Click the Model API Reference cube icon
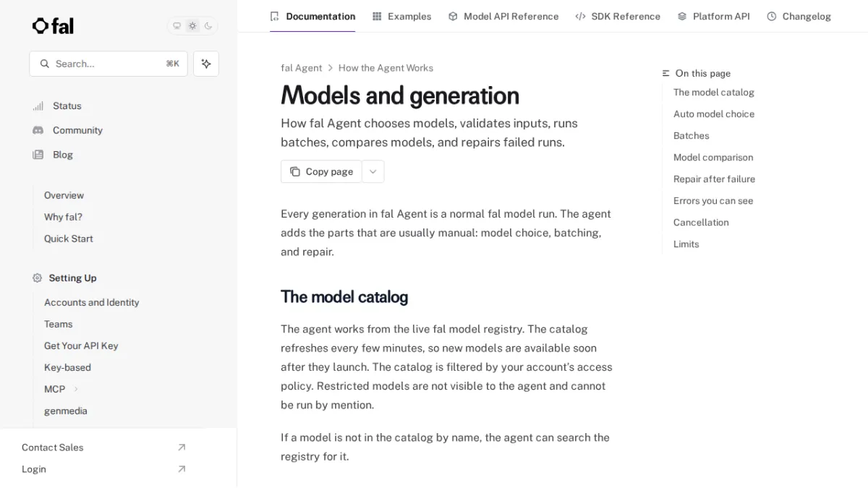The height and width of the screenshot is (488, 868). 453,16
